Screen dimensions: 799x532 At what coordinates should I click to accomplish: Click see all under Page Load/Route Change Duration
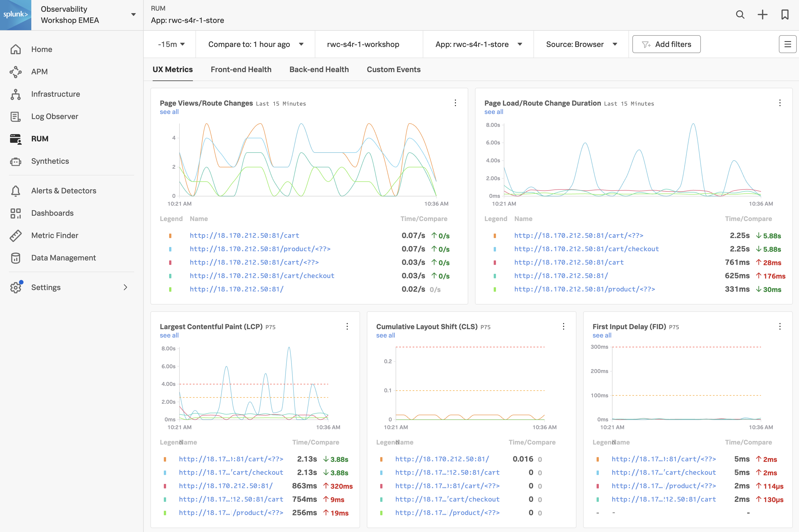(x=493, y=112)
